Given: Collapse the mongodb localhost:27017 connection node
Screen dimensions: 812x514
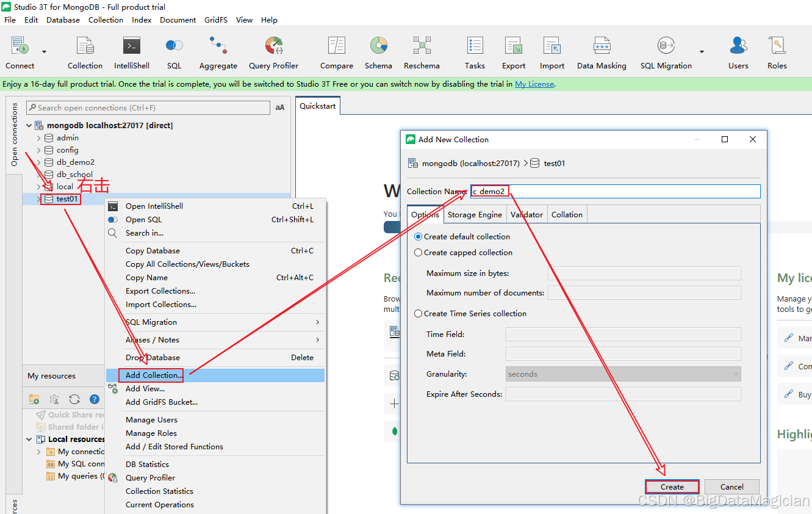Looking at the screenshot, I should pyautogui.click(x=29, y=125).
